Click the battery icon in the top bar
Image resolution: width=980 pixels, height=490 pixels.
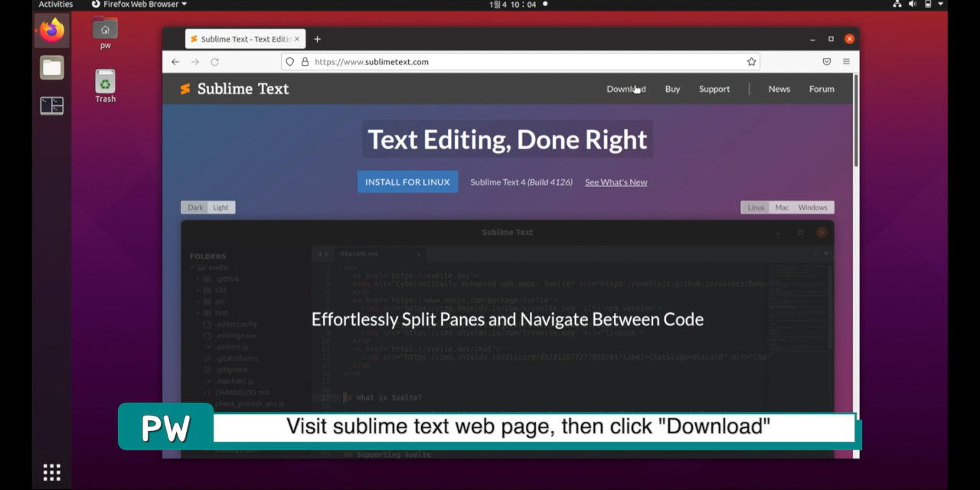pos(928,5)
